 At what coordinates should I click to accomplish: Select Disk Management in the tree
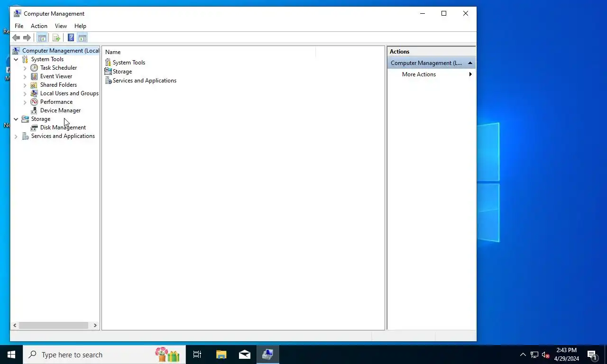pos(63,127)
